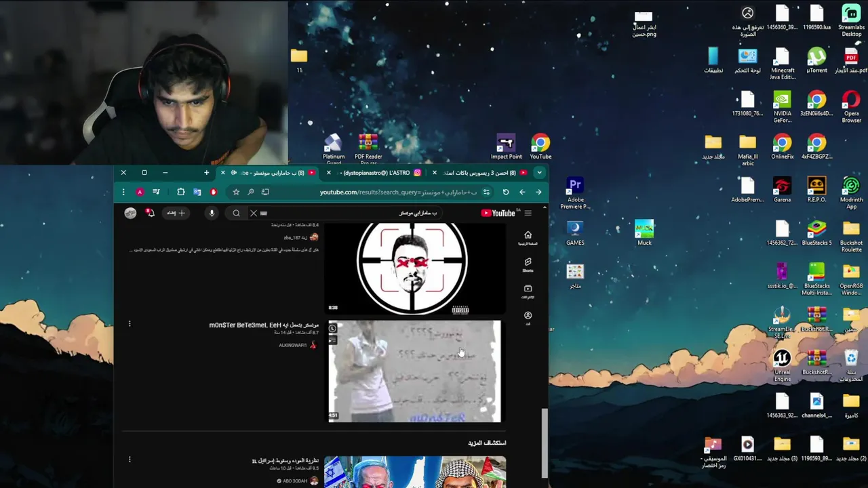This screenshot has height=488, width=868.
Task: Bookmark this page with the star icon
Action: [236, 192]
